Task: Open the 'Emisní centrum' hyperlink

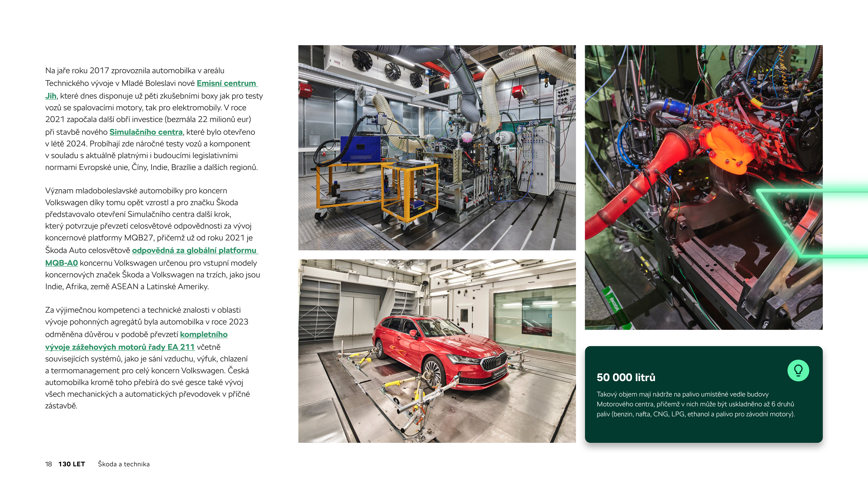Action: tap(226, 83)
